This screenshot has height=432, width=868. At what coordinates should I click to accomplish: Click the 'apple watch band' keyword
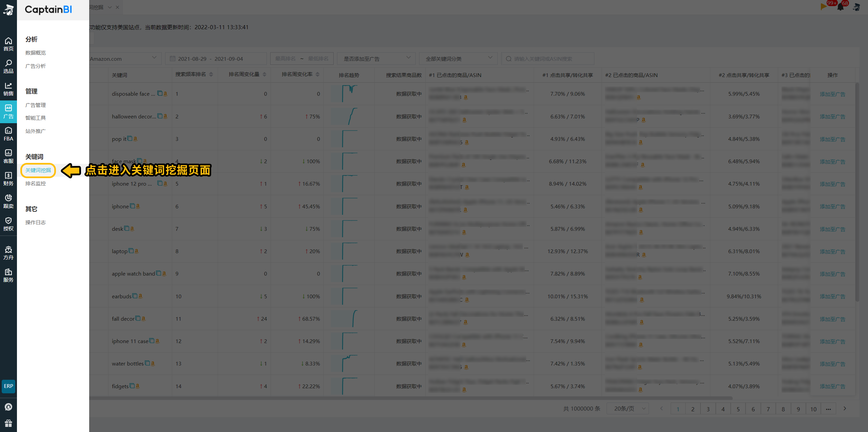click(133, 274)
